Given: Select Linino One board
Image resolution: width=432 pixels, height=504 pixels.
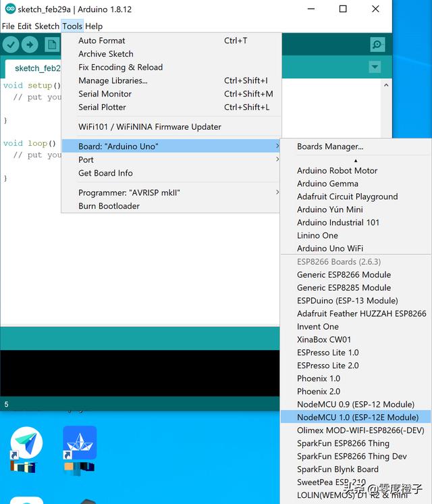Looking at the screenshot, I should (356, 235).
